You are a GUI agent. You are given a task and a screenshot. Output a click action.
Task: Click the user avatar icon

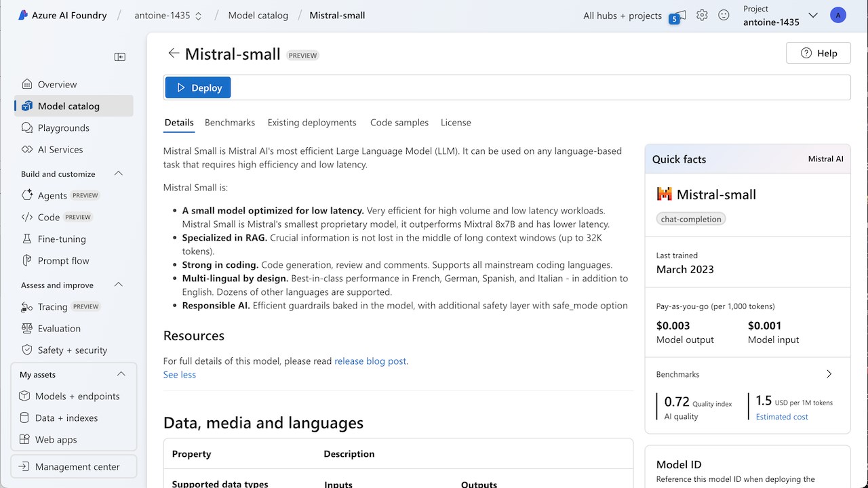click(x=838, y=15)
